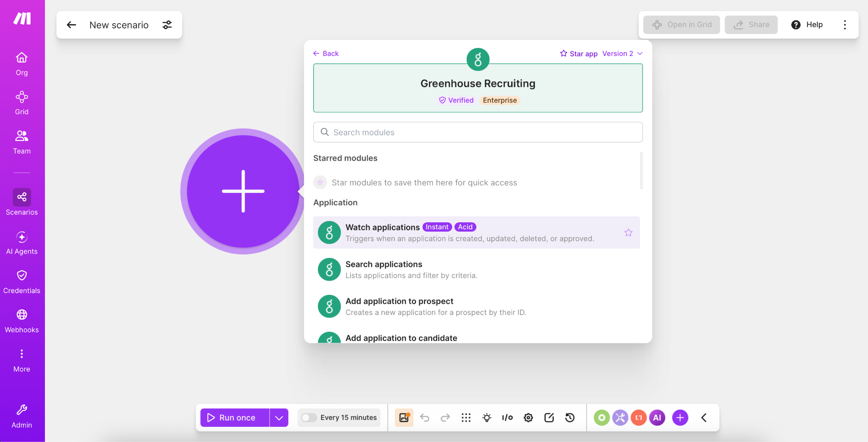
Task: Open the history clock icon
Action: pyautogui.click(x=570, y=418)
